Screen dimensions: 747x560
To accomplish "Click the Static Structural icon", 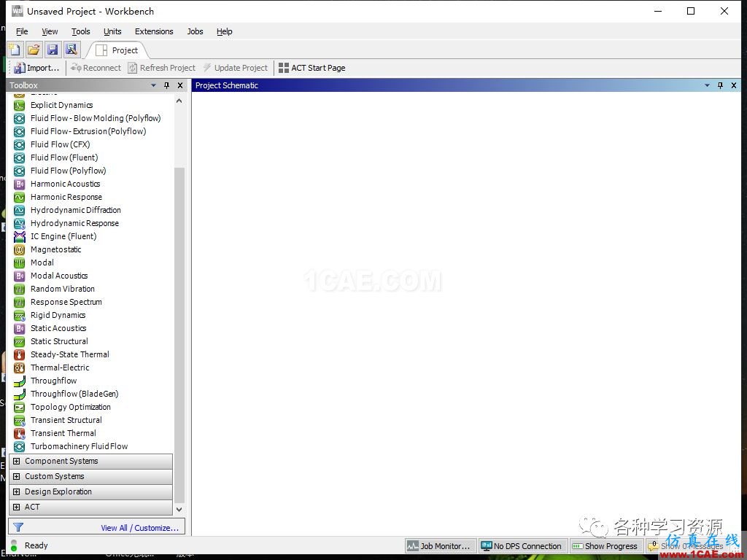I will (x=19, y=341).
